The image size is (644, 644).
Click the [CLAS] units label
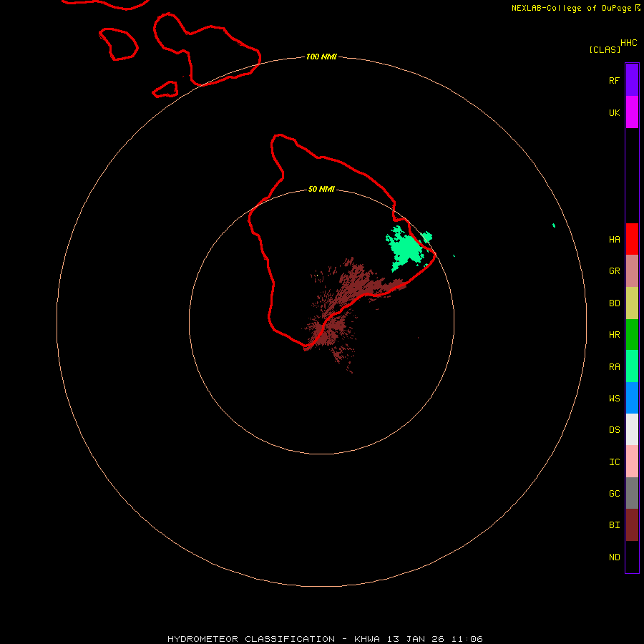point(605,49)
